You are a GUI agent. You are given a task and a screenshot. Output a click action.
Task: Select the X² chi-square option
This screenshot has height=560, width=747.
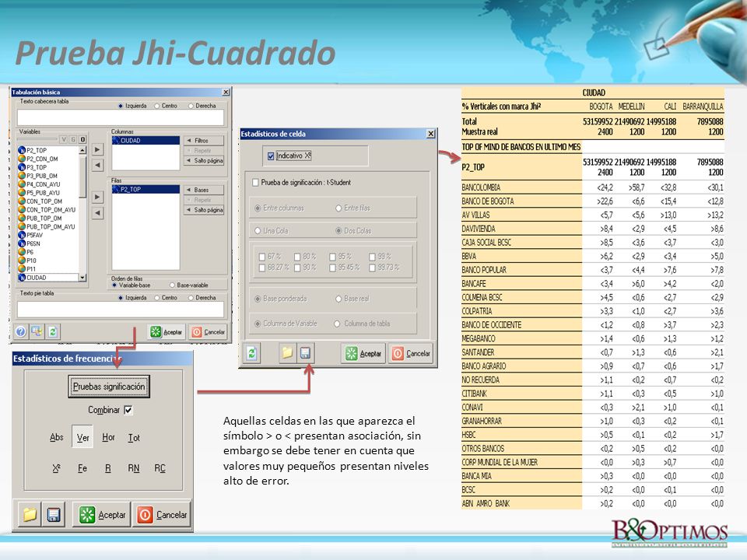pyautogui.click(x=57, y=468)
